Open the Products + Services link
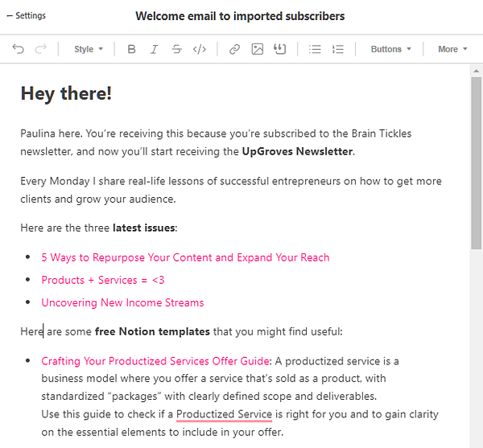Viewport: 483px width, 448px height. (x=103, y=280)
